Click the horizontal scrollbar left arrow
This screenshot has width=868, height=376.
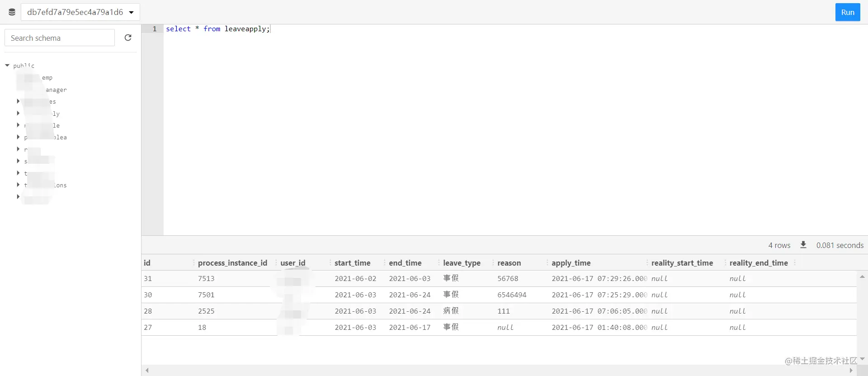(147, 370)
